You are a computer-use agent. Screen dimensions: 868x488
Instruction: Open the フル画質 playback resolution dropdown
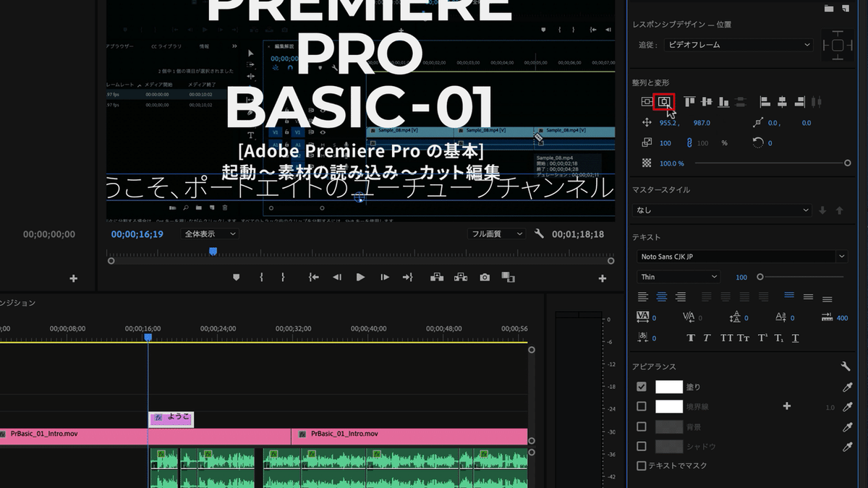pos(496,234)
